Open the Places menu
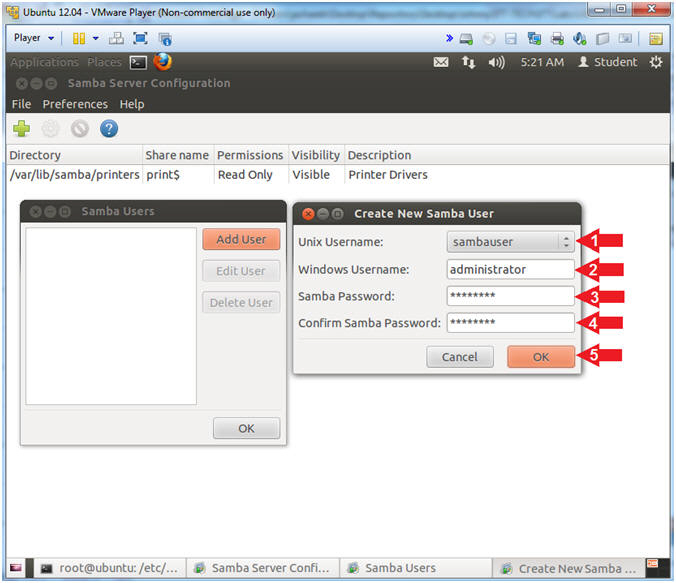The height and width of the screenshot is (583, 676). [x=104, y=63]
